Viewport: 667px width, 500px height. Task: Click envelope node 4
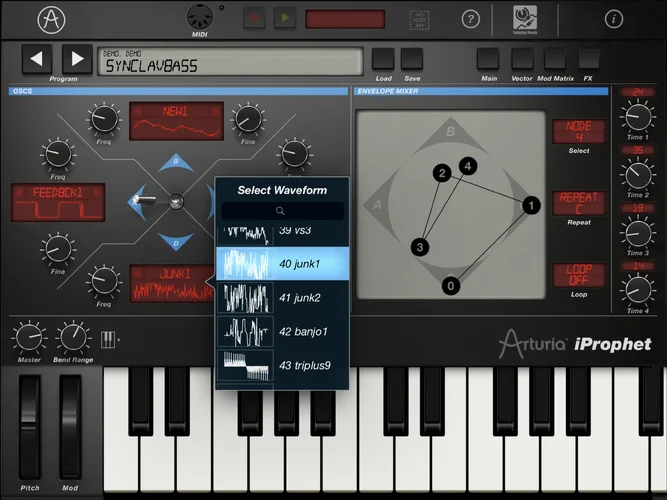(x=468, y=166)
